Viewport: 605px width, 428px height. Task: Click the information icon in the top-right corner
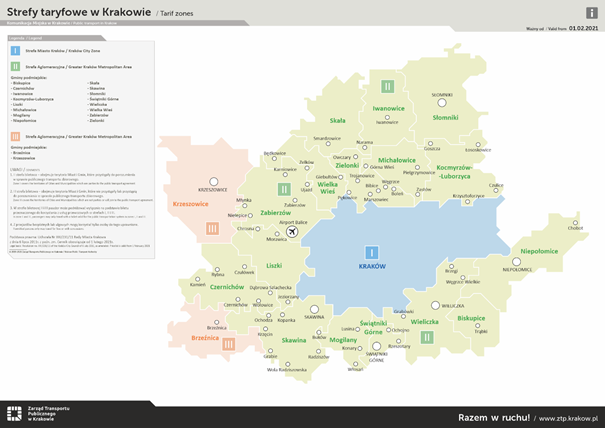pos(592,12)
